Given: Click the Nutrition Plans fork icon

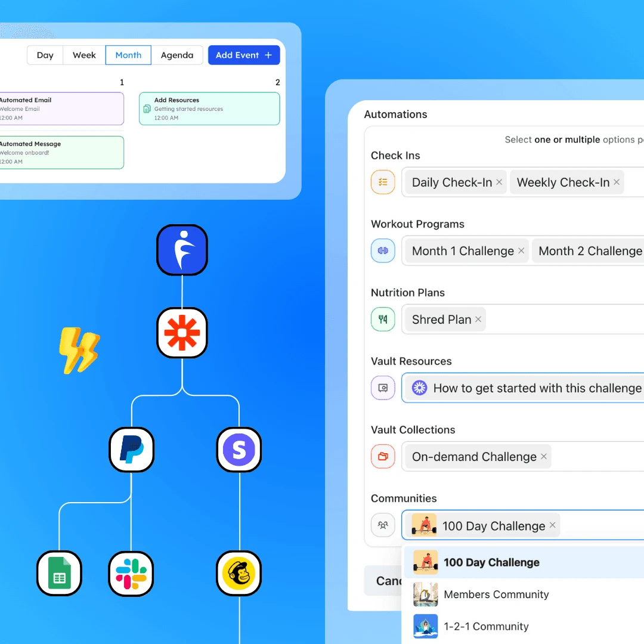Looking at the screenshot, I should click(383, 319).
